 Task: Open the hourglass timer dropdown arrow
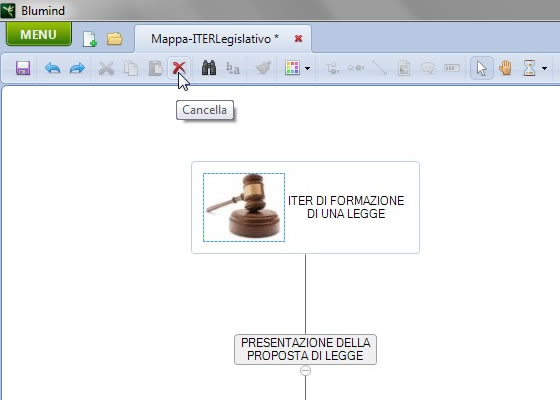point(544,68)
